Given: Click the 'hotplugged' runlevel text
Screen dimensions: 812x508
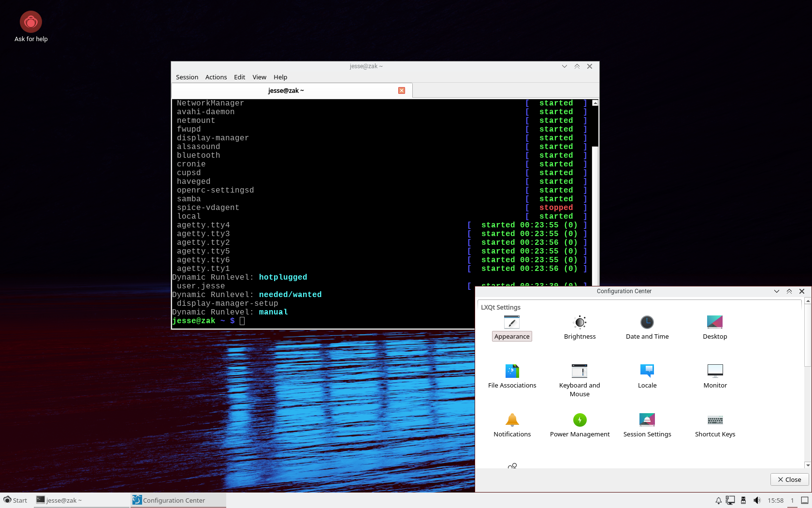Looking at the screenshot, I should point(283,277).
